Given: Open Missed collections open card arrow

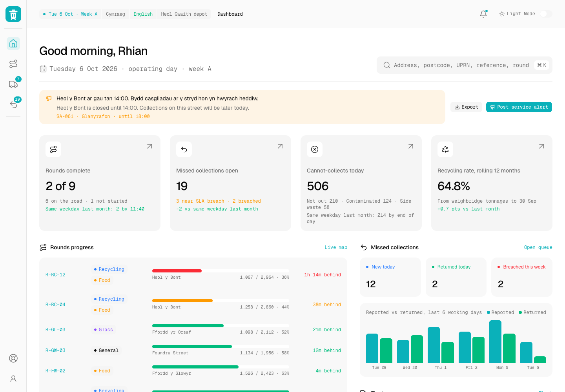Looking at the screenshot, I should point(280,146).
